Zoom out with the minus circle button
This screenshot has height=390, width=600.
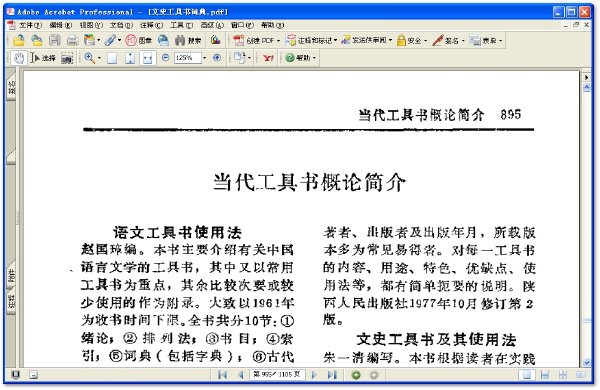tap(165, 58)
